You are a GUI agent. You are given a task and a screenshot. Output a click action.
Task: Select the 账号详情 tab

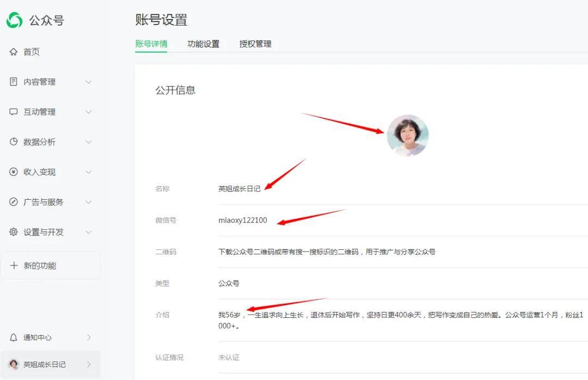[x=151, y=44]
